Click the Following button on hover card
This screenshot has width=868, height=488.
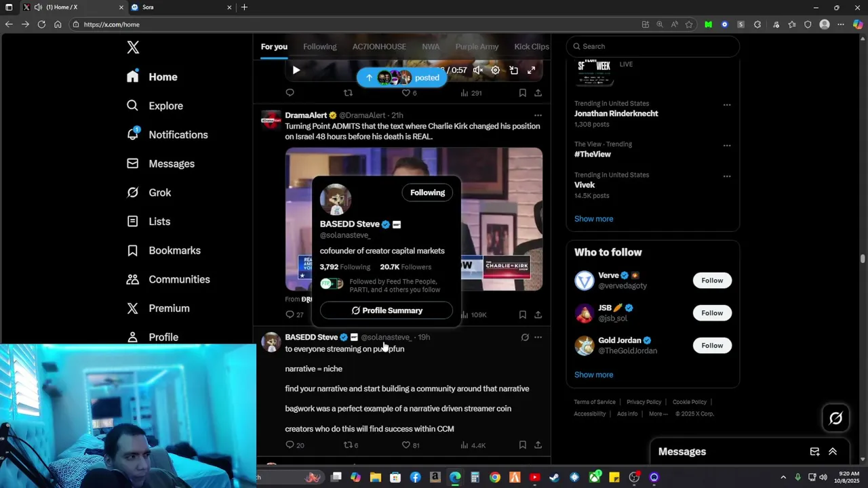427,192
